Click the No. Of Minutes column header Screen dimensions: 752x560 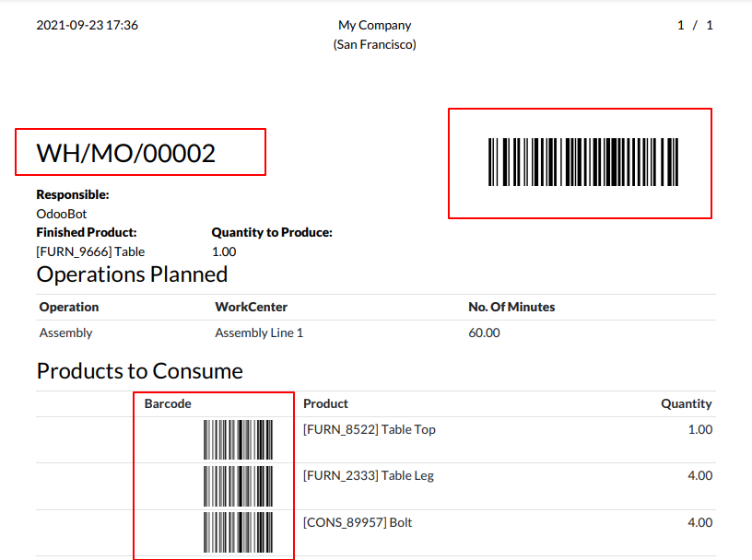tap(511, 307)
